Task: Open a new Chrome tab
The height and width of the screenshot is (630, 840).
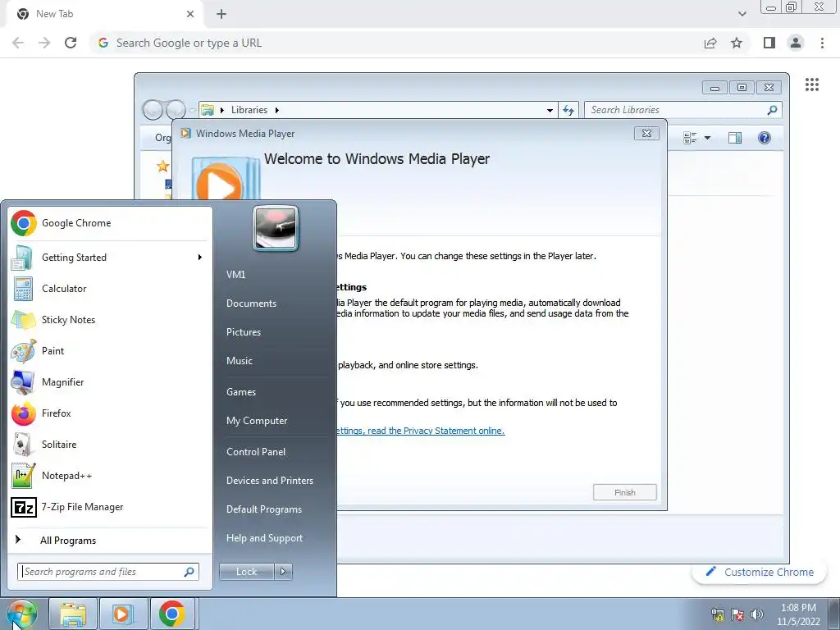Action: [221, 14]
